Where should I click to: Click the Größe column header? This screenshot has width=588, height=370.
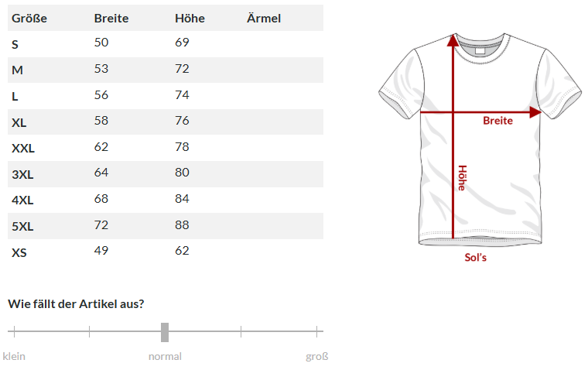click(x=29, y=19)
